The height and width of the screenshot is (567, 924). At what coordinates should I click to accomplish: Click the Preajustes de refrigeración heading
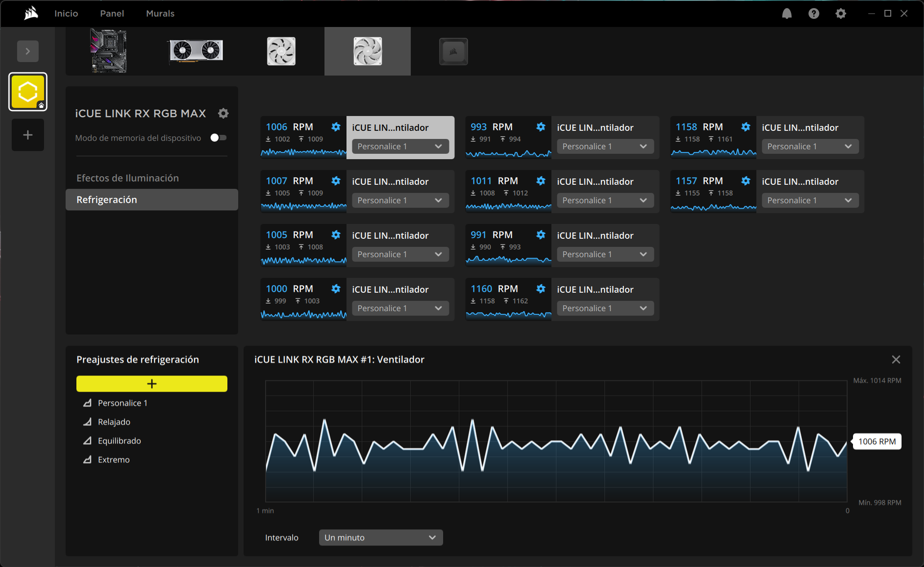(x=138, y=360)
